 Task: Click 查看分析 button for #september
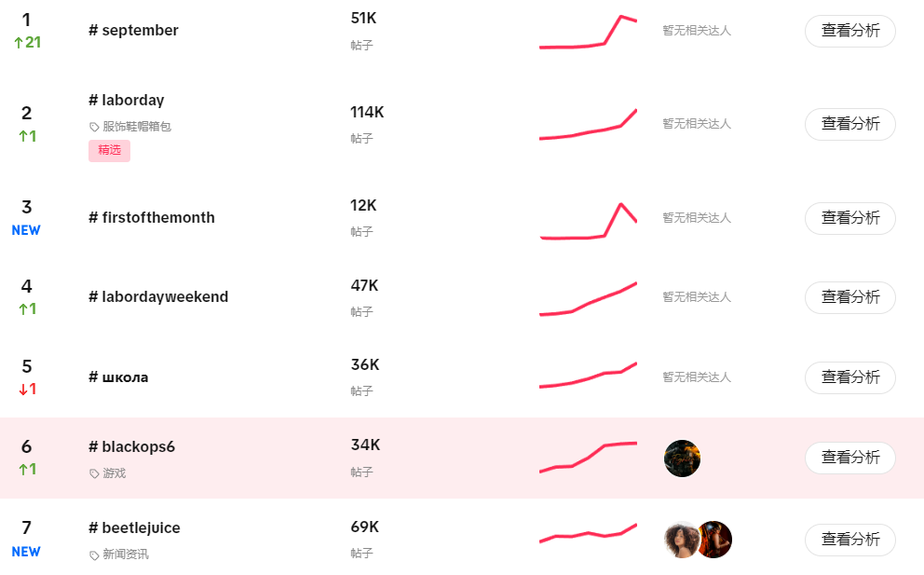coord(849,31)
